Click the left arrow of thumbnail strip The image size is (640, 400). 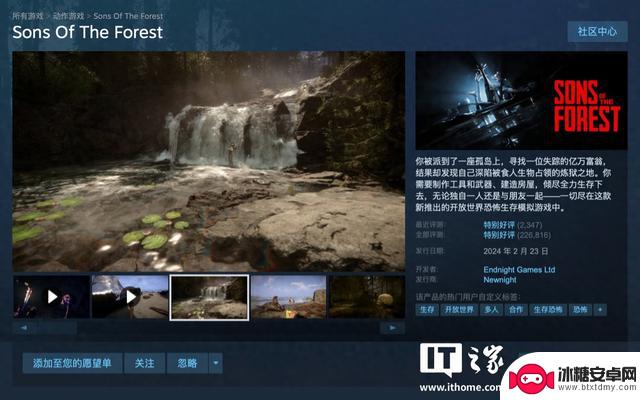pos(24,328)
